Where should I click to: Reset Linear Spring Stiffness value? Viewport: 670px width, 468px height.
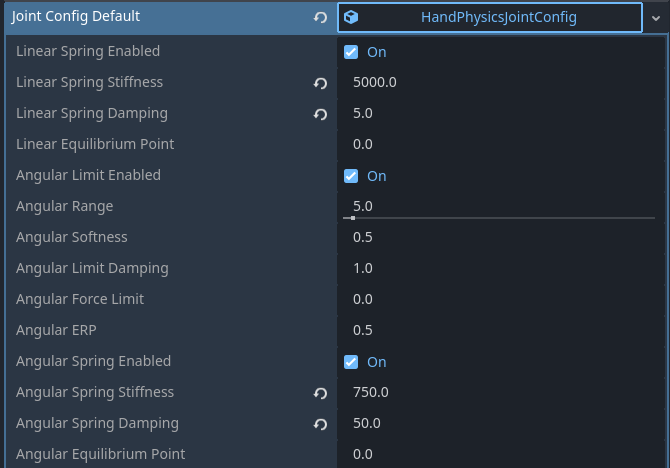[320, 83]
